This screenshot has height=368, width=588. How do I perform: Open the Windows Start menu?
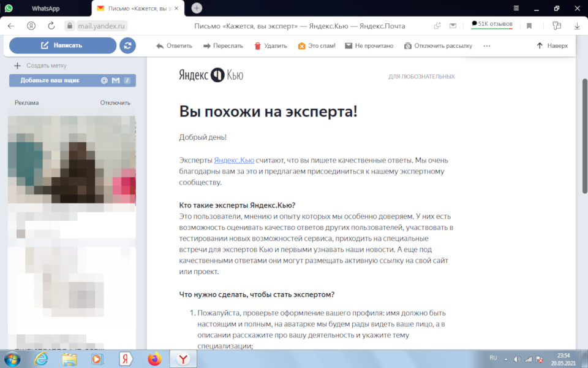click(12, 359)
